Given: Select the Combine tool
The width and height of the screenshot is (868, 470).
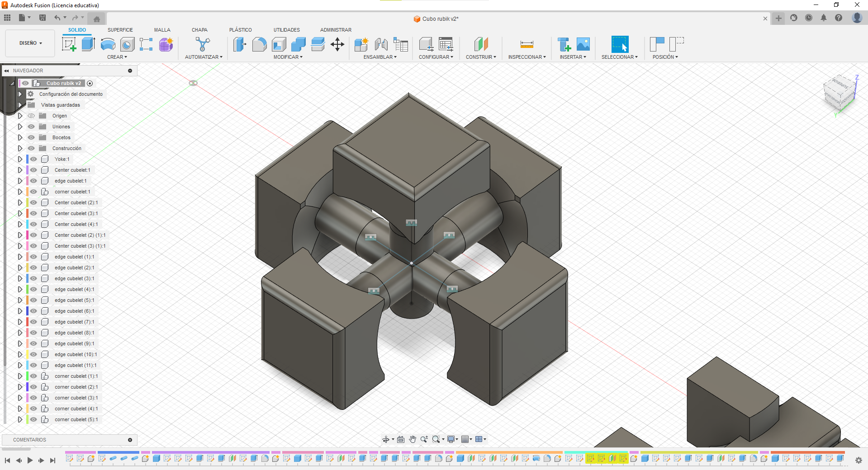Looking at the screenshot, I should (x=299, y=44).
